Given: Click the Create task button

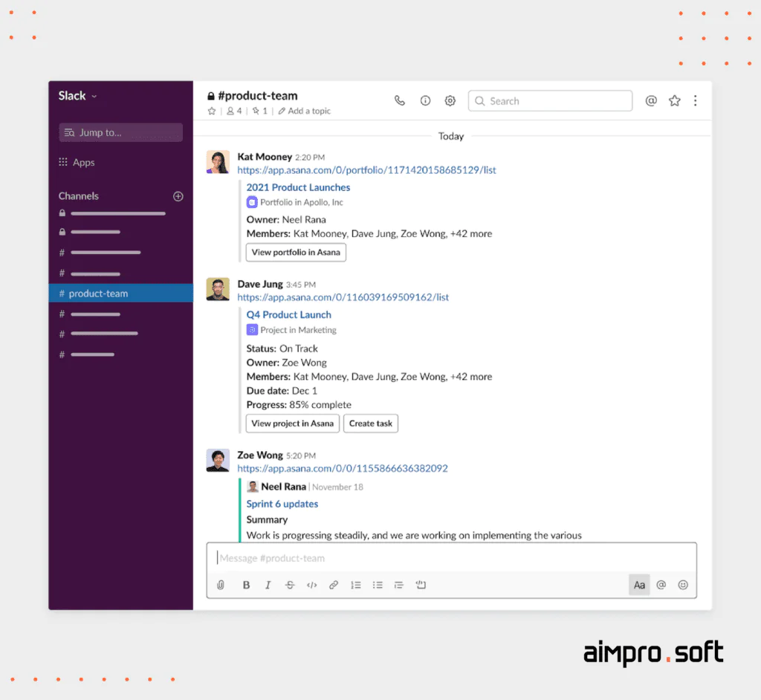Looking at the screenshot, I should [x=370, y=424].
